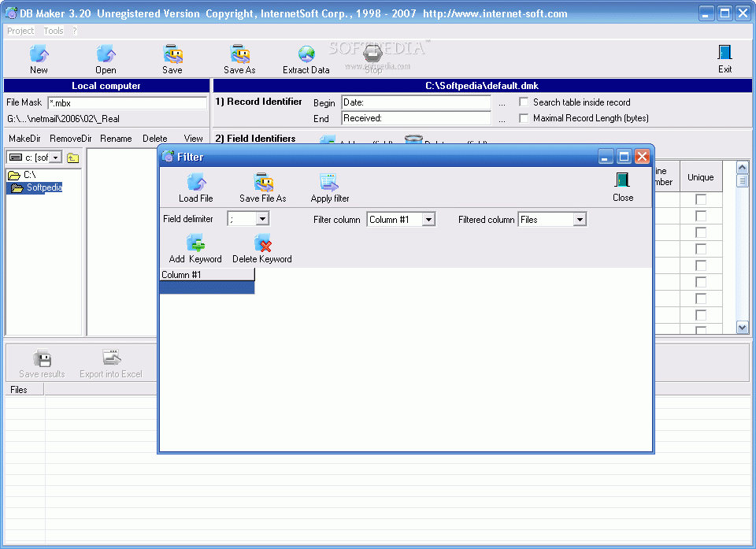The image size is (756, 549).
Task: Click Rename button in file panel
Action: (116, 139)
